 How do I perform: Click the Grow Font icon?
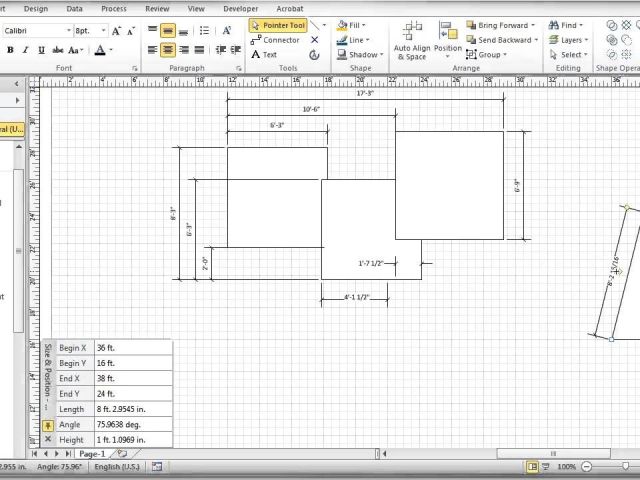(x=117, y=31)
